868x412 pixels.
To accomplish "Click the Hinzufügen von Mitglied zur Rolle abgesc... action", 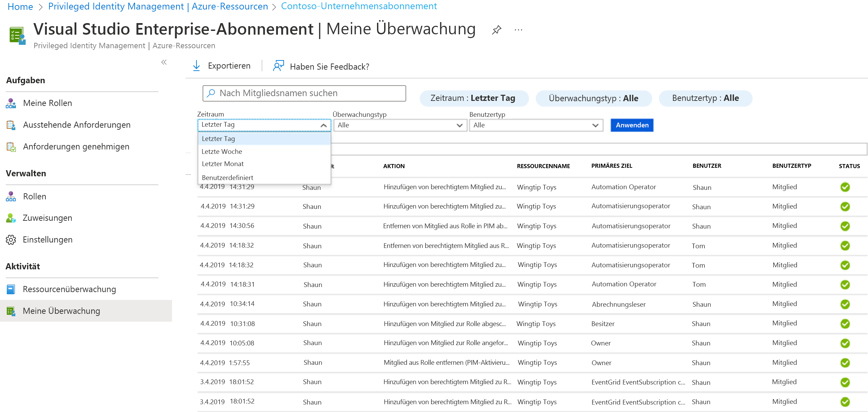I will 445,324.
